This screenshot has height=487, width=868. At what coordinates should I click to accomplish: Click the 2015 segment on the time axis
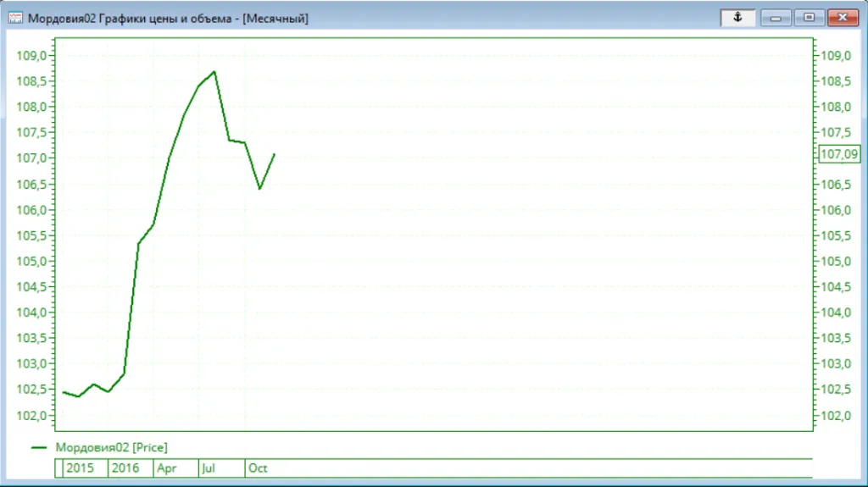pos(81,468)
